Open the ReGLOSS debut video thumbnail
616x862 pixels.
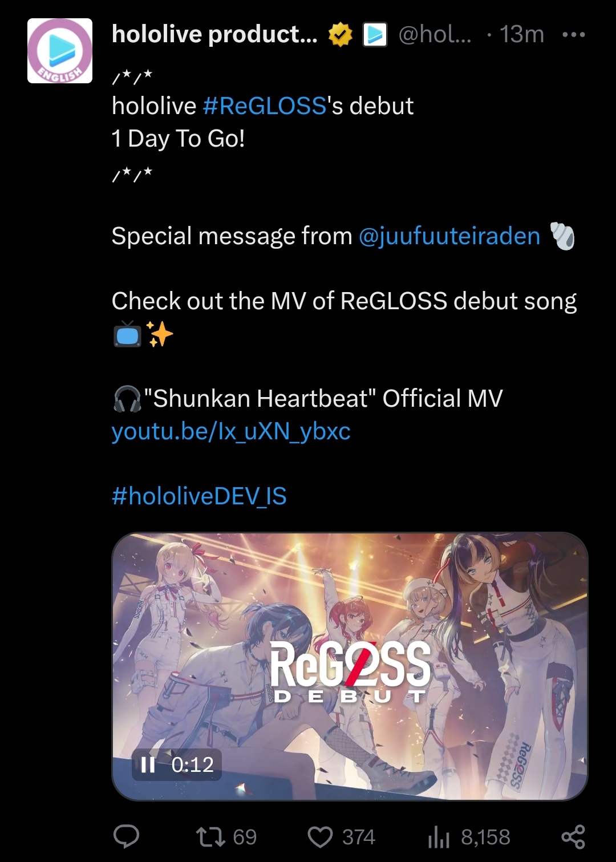[x=350, y=666]
